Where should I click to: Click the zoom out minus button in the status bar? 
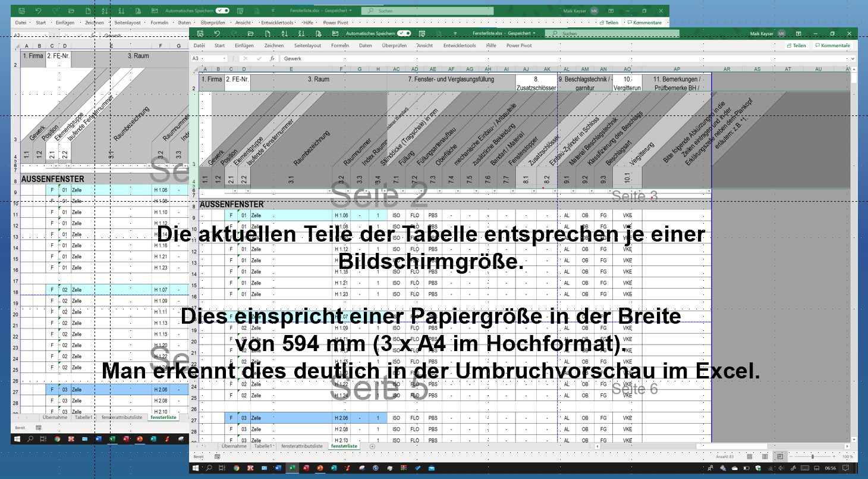click(x=792, y=456)
